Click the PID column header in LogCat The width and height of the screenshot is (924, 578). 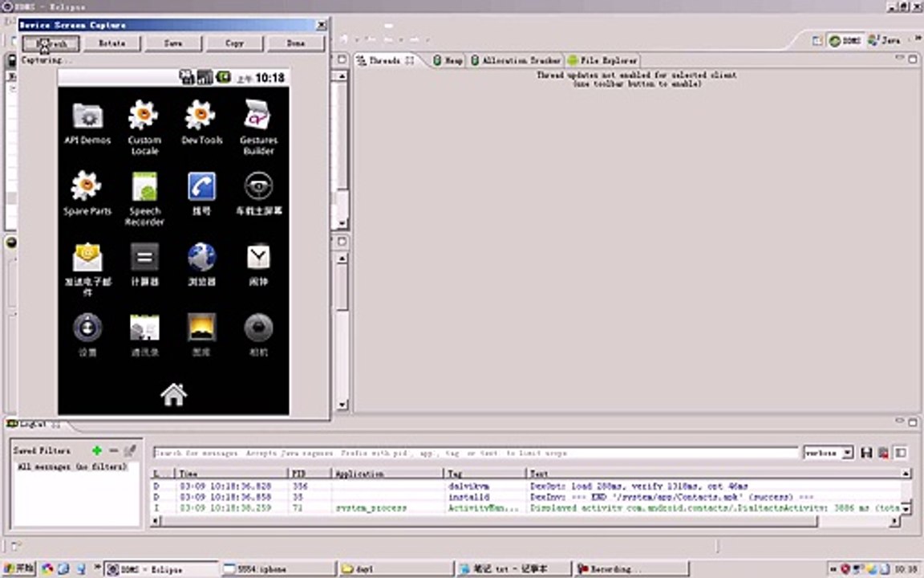310,474
